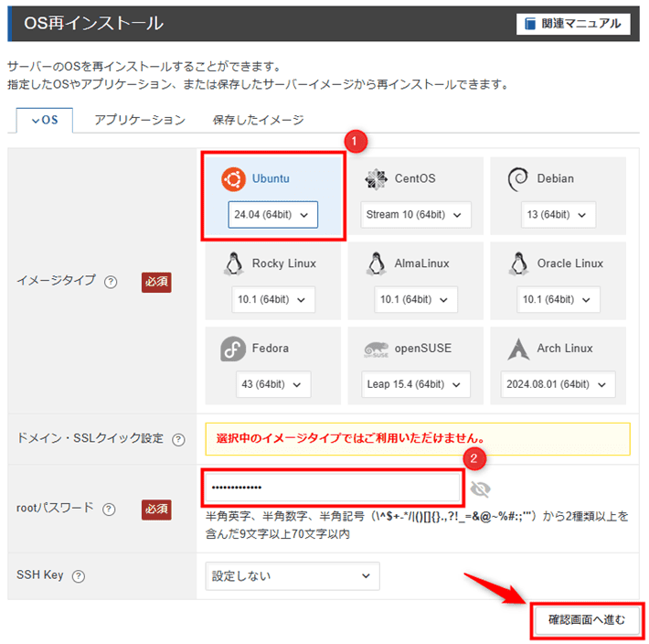
Task: Switch to the OS tab
Action: [x=45, y=120]
